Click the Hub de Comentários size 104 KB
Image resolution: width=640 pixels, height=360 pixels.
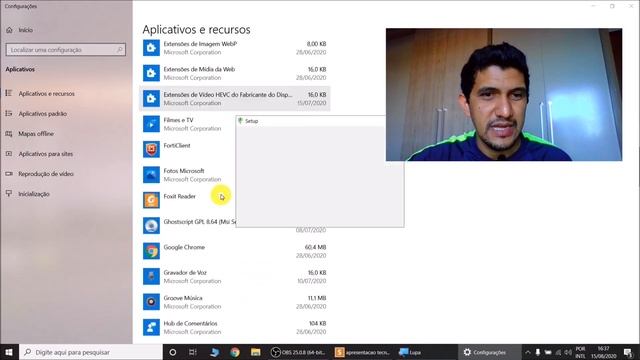[x=318, y=323]
